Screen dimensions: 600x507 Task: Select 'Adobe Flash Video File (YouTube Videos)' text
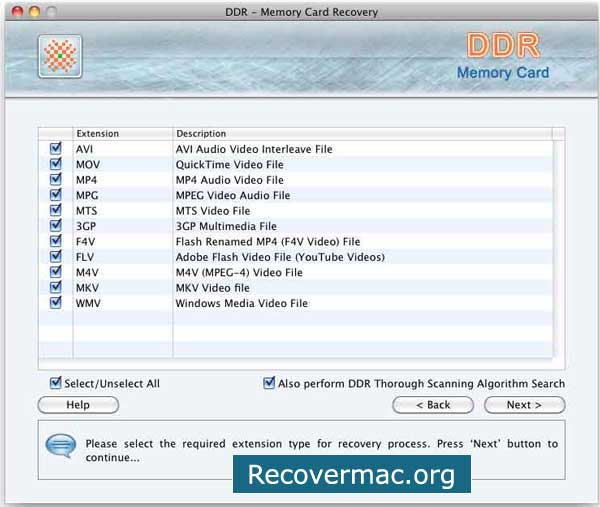[x=280, y=257]
